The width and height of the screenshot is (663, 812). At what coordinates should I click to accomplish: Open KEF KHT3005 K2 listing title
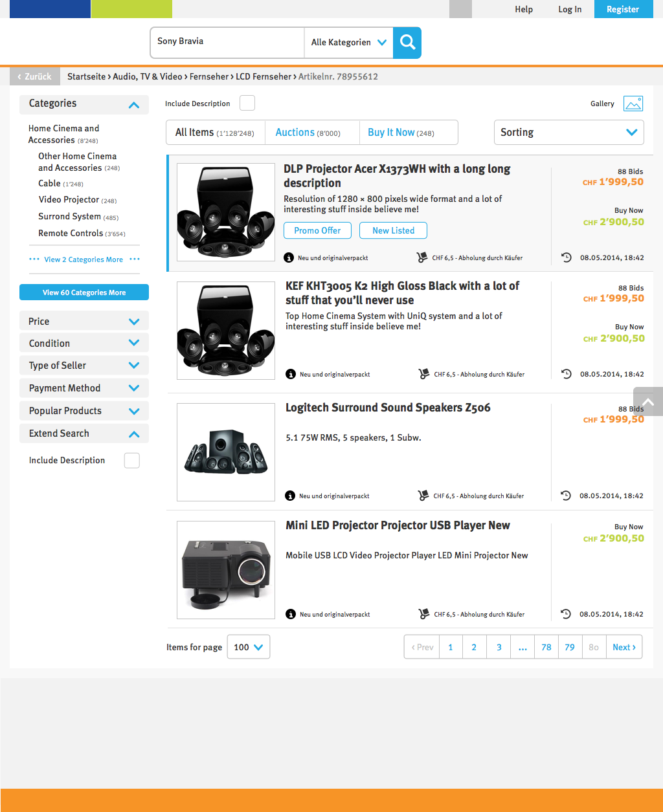(x=402, y=293)
